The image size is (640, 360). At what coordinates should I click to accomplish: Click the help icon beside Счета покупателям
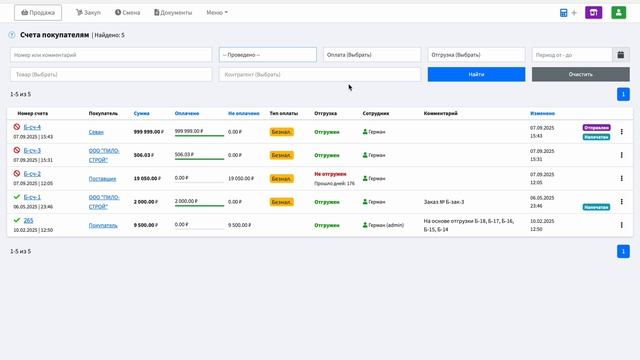click(12, 35)
